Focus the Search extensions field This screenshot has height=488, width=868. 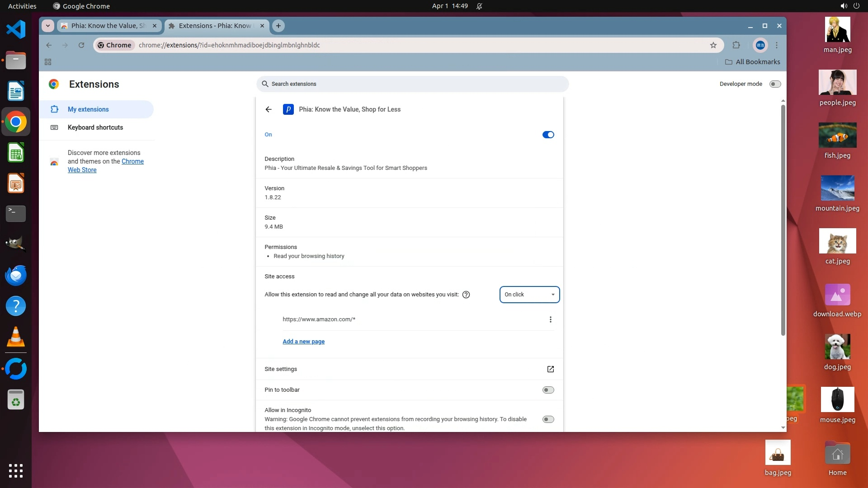pyautogui.click(x=412, y=84)
